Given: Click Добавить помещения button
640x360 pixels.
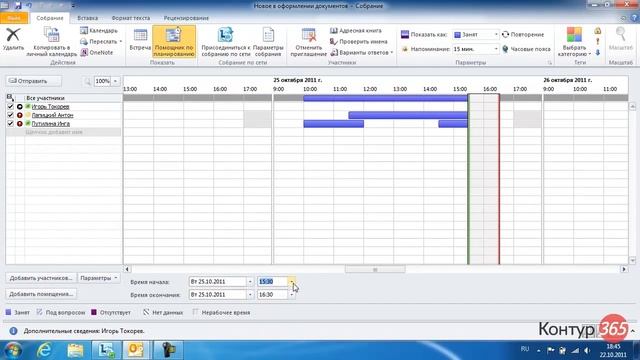Looking at the screenshot, I should tap(41, 294).
